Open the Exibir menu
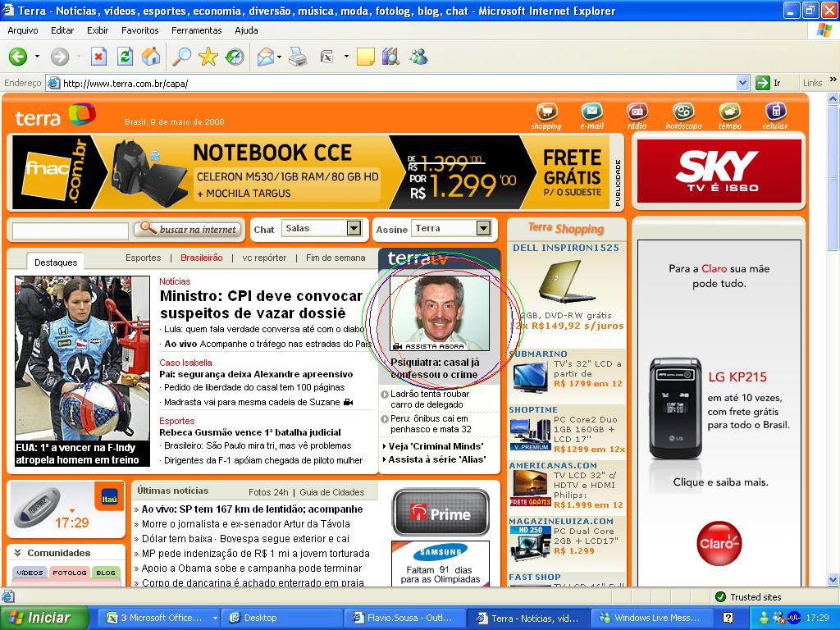840x630 pixels. (98, 30)
